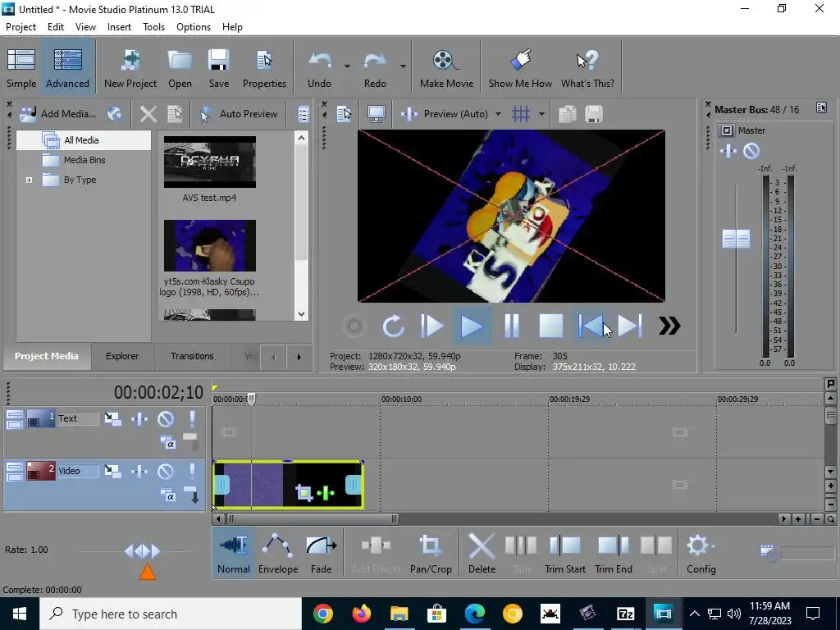This screenshot has height=630, width=840.
Task: Remove selected media with X icon
Action: [148, 113]
